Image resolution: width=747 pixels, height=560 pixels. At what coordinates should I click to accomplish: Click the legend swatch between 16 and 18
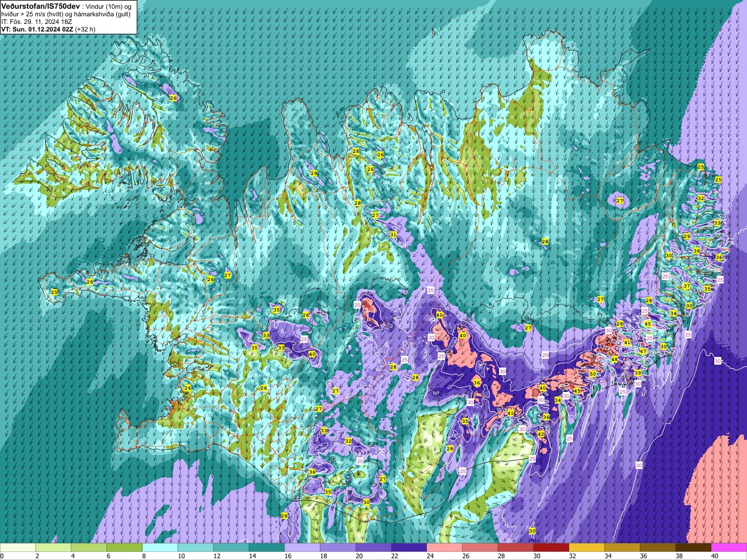pyautogui.click(x=302, y=547)
